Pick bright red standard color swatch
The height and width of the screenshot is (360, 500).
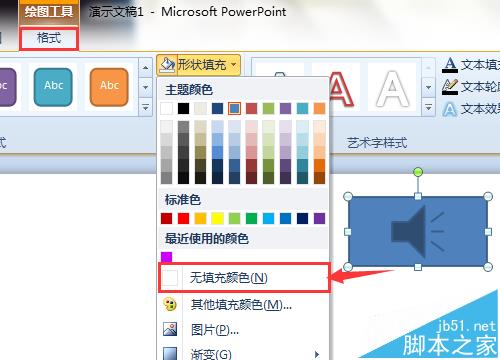[x=183, y=219]
